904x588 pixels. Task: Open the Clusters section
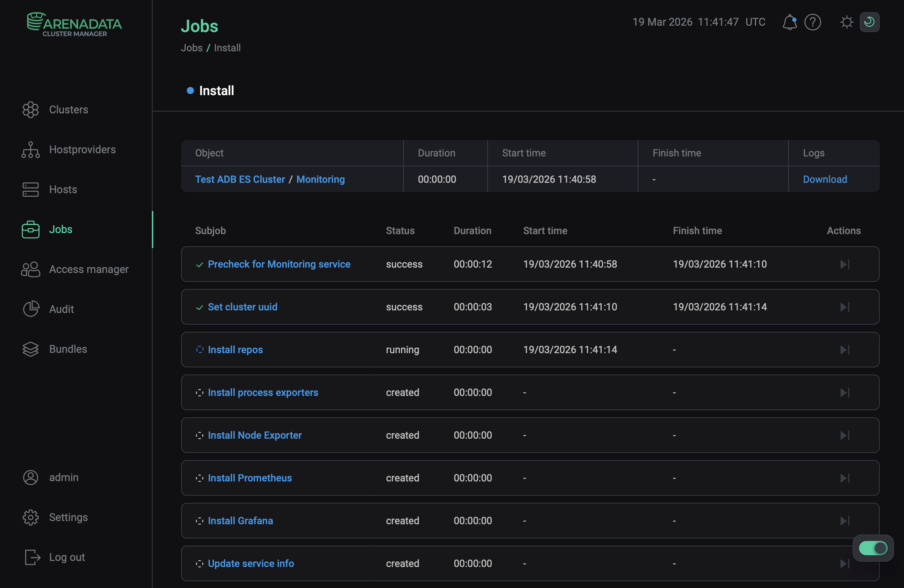click(68, 109)
